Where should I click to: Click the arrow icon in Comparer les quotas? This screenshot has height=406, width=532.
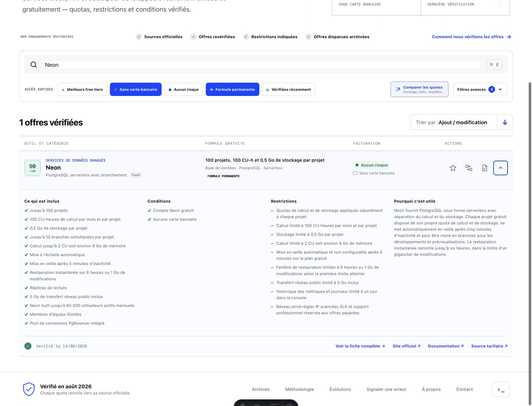click(x=398, y=89)
